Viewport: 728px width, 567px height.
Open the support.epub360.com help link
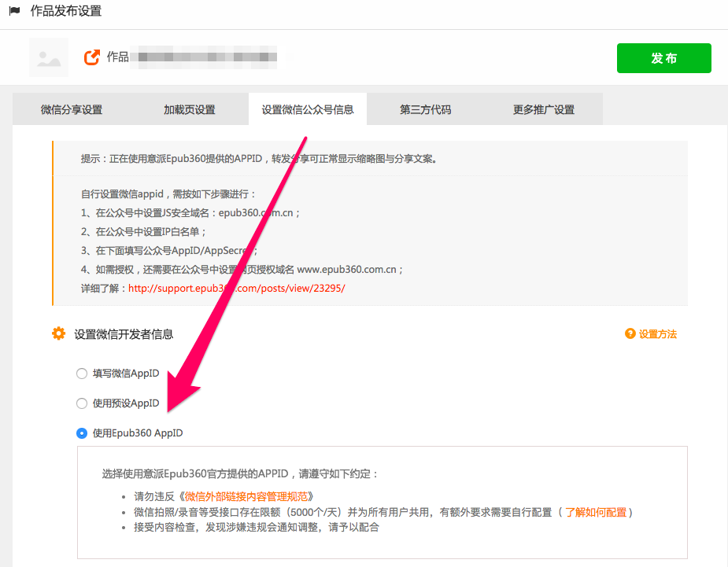point(236,289)
